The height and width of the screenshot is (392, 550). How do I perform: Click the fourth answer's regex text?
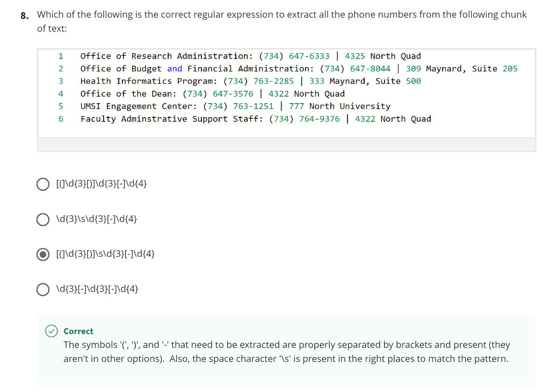tap(97, 289)
